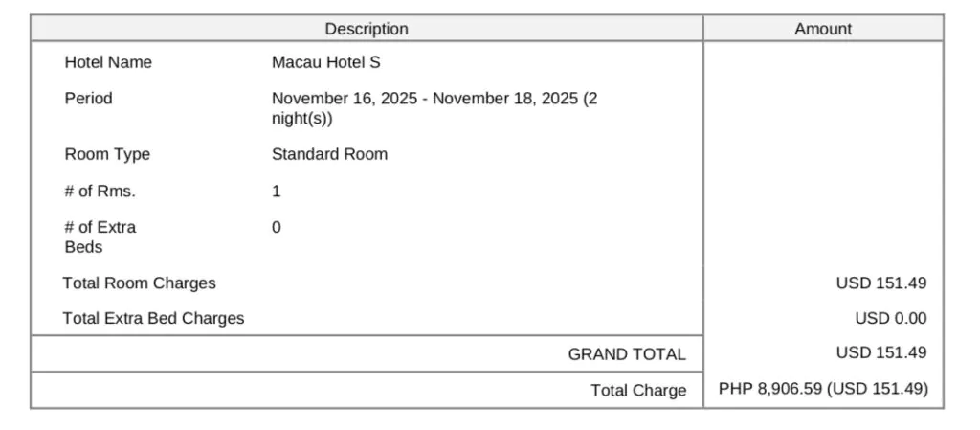Viewport: 980px width, 430px height.
Task: Select the Room Type label
Action: click(x=107, y=154)
